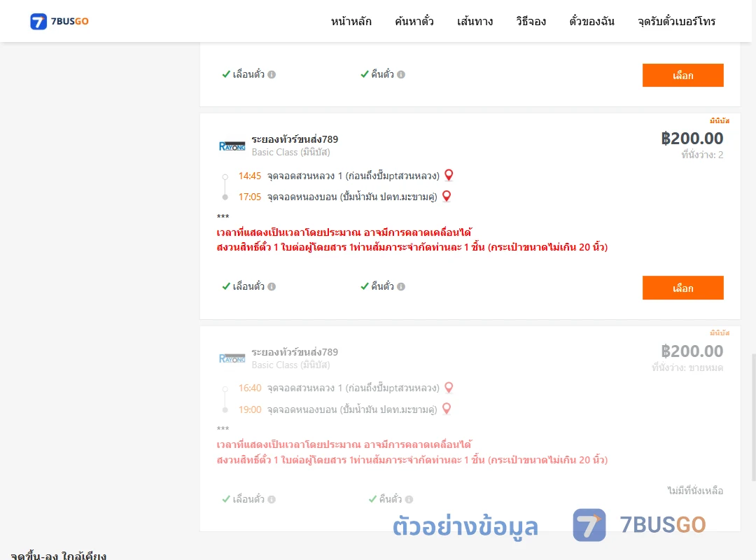Image resolution: width=756 pixels, height=560 pixels.
Task: Click the topmost เลือก button
Action: pyautogui.click(x=682, y=75)
